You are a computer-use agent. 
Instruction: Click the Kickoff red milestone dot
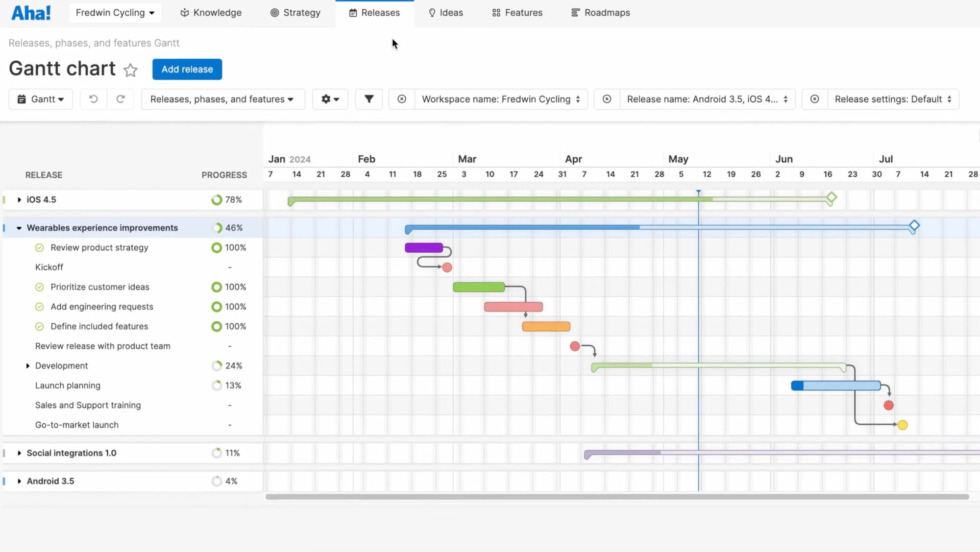(447, 267)
